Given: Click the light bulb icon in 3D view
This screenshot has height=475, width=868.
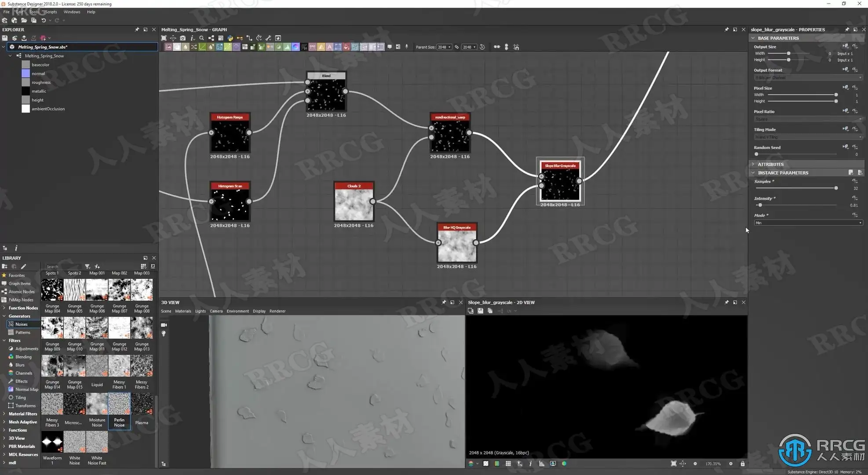Looking at the screenshot, I should [164, 334].
